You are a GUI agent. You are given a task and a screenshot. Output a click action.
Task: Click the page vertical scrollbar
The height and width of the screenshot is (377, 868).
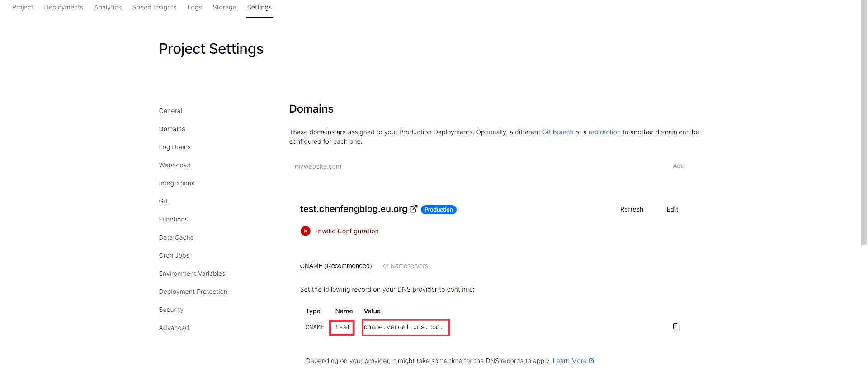tap(864, 123)
